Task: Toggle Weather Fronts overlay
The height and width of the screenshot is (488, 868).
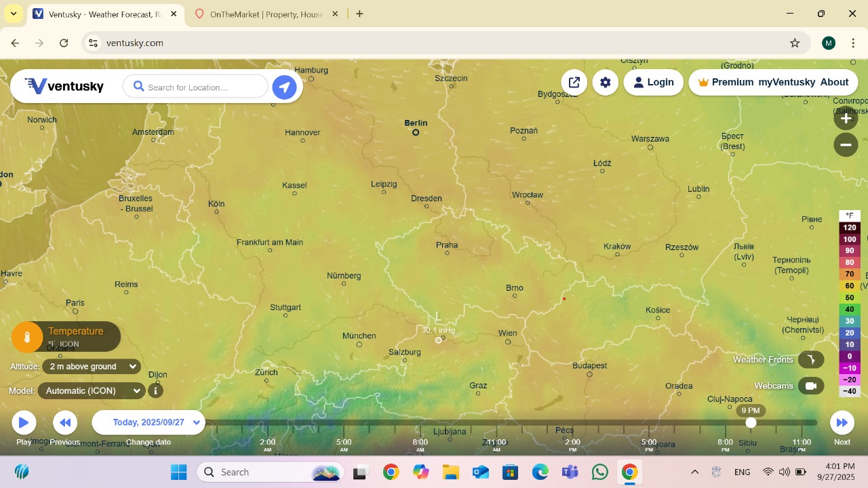Action: pyautogui.click(x=810, y=360)
